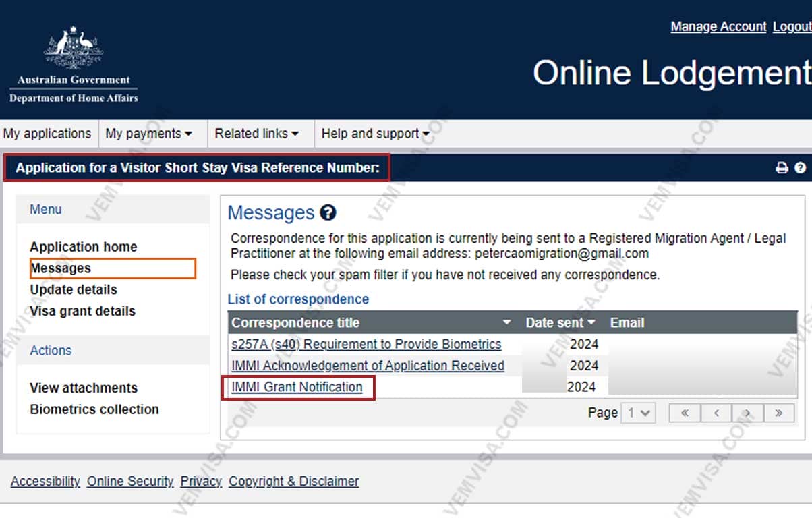Viewport: 812px width, 518px height.
Task: Open Visa grant details
Action: tap(83, 312)
